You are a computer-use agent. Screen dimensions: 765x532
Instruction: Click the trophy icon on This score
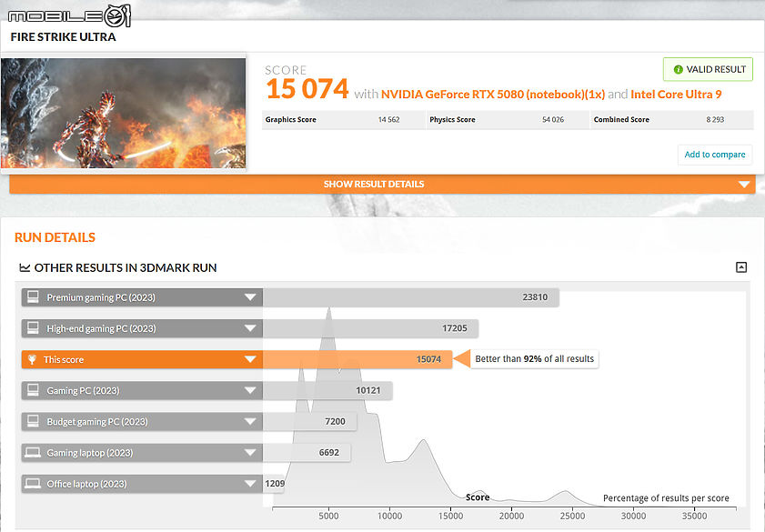32,359
